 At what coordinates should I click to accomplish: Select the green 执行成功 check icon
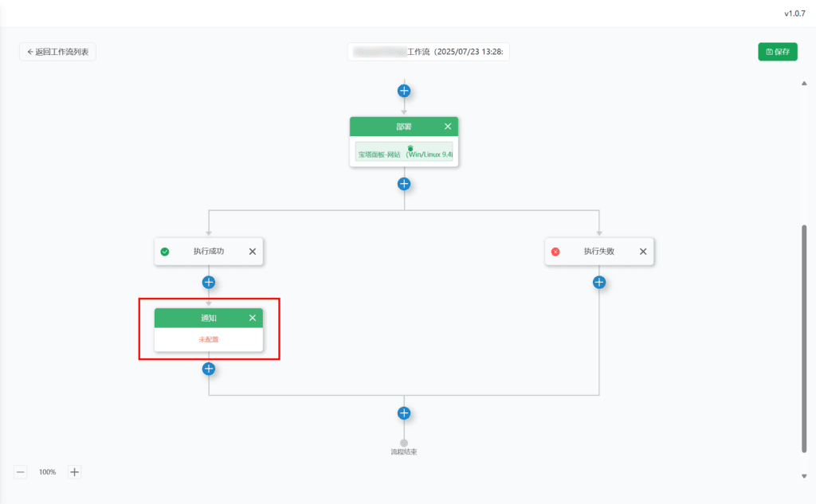tap(165, 252)
